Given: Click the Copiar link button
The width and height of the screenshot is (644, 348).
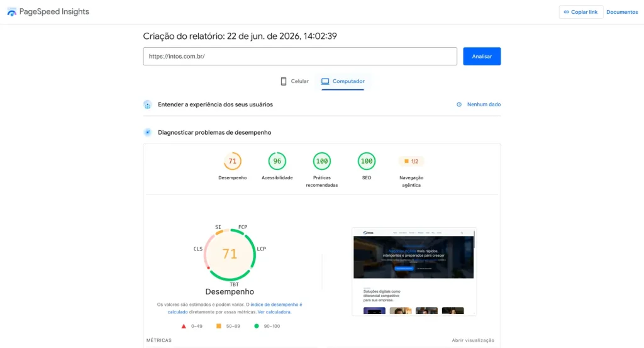Looking at the screenshot, I should (580, 12).
